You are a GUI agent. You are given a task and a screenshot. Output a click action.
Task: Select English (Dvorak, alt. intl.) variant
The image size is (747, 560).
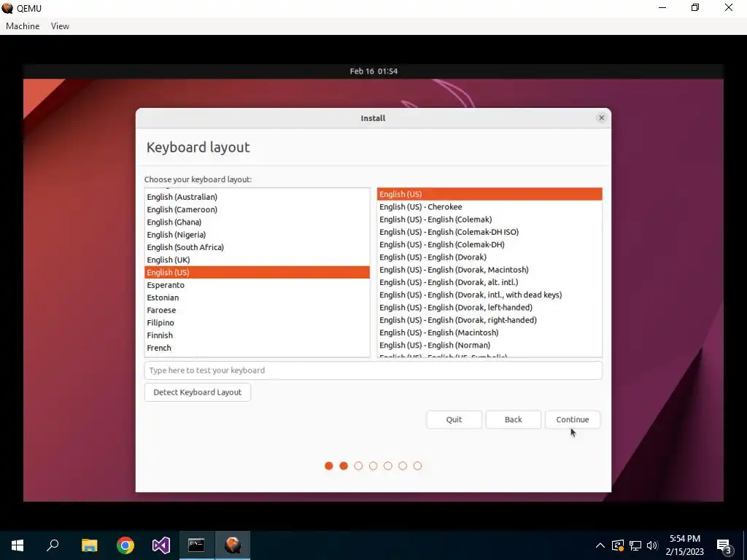tap(489, 282)
